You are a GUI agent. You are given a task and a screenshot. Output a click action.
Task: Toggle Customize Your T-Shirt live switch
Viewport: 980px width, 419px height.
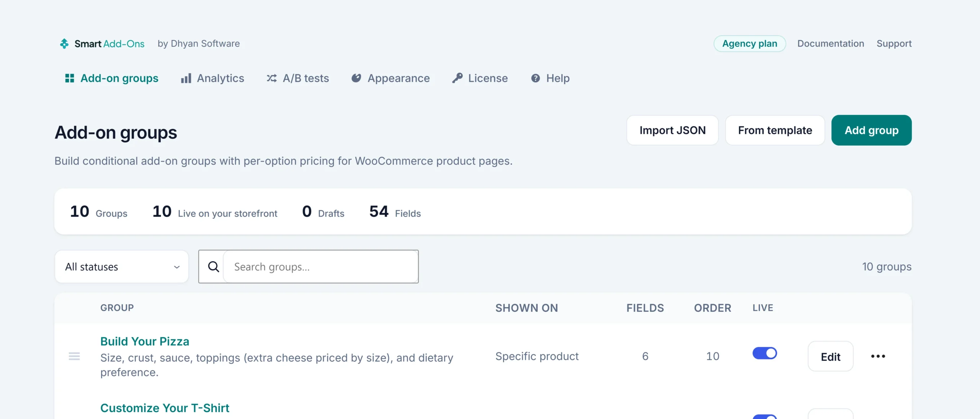click(764, 417)
